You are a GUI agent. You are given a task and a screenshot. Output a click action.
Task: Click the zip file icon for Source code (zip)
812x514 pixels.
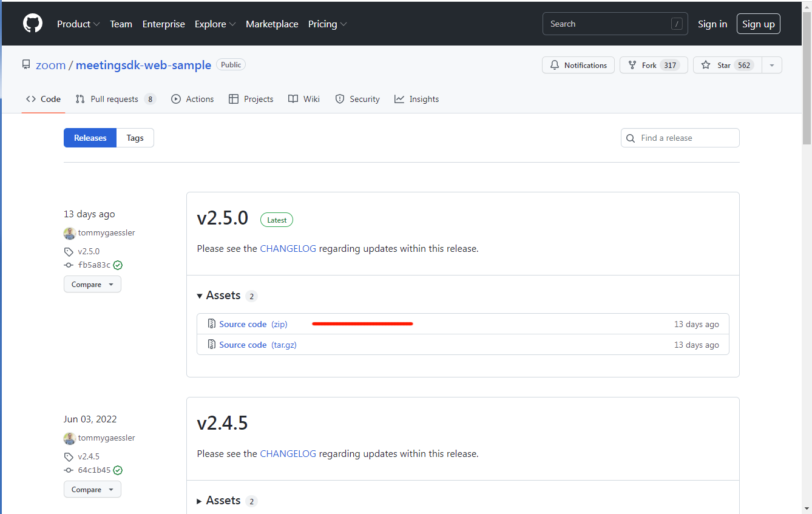(x=212, y=324)
